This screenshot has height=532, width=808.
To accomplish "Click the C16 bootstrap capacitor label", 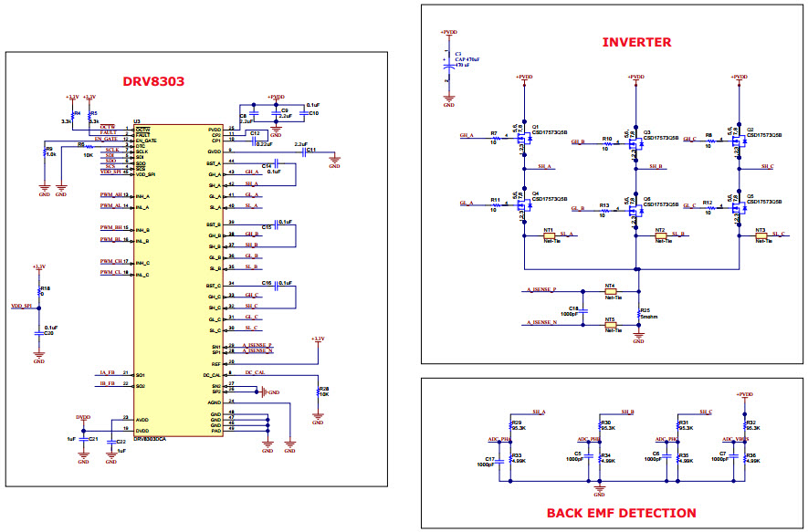I will point(267,283).
